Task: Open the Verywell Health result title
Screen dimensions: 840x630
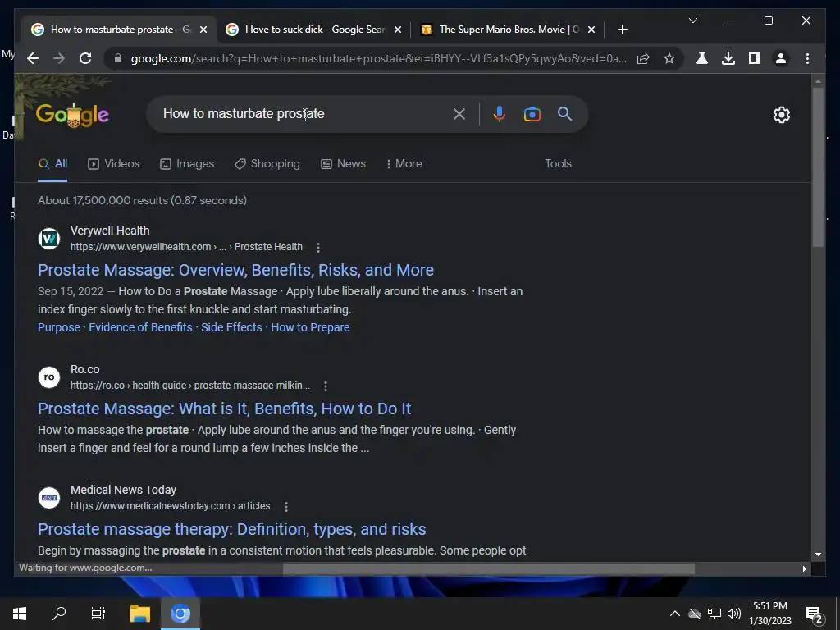Action: 235,270
